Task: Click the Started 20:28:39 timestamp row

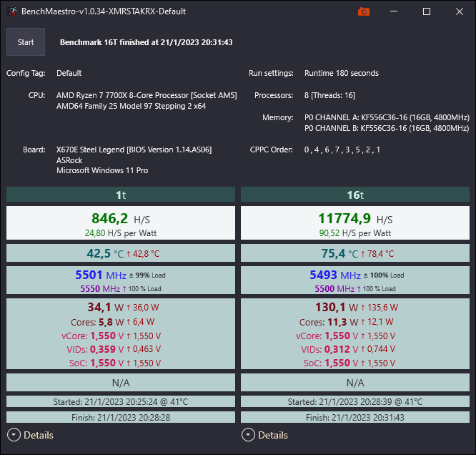Action: pos(355,401)
